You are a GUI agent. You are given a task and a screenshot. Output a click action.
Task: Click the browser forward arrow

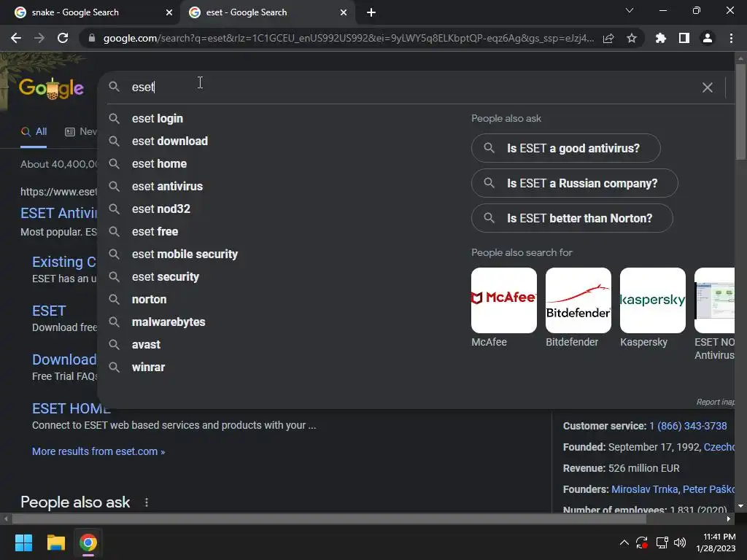click(39, 38)
